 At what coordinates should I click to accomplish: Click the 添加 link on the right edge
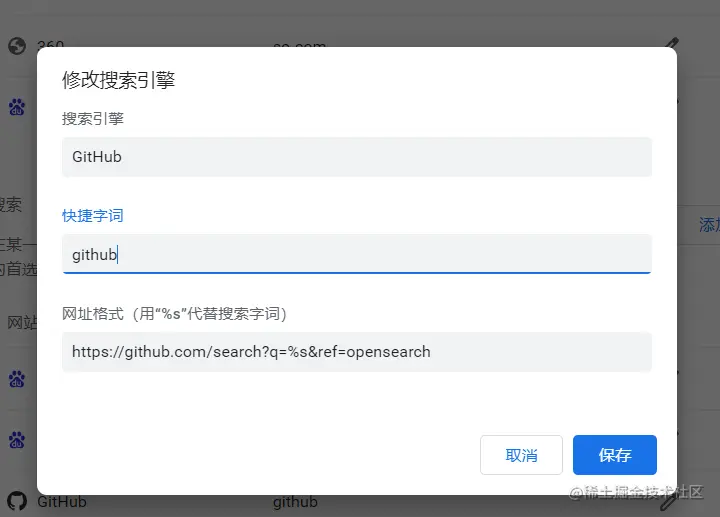708,225
